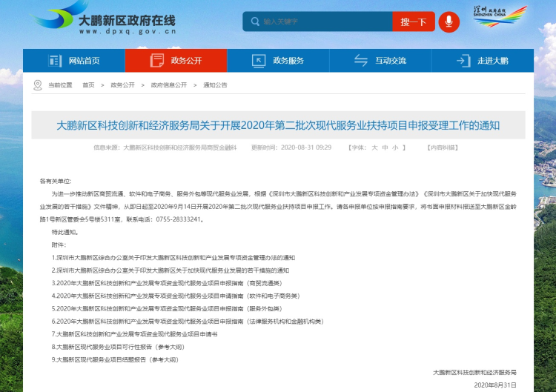556x392 pixels.
Task: Open the 互动交流 navigation tab
Action: click(380, 61)
